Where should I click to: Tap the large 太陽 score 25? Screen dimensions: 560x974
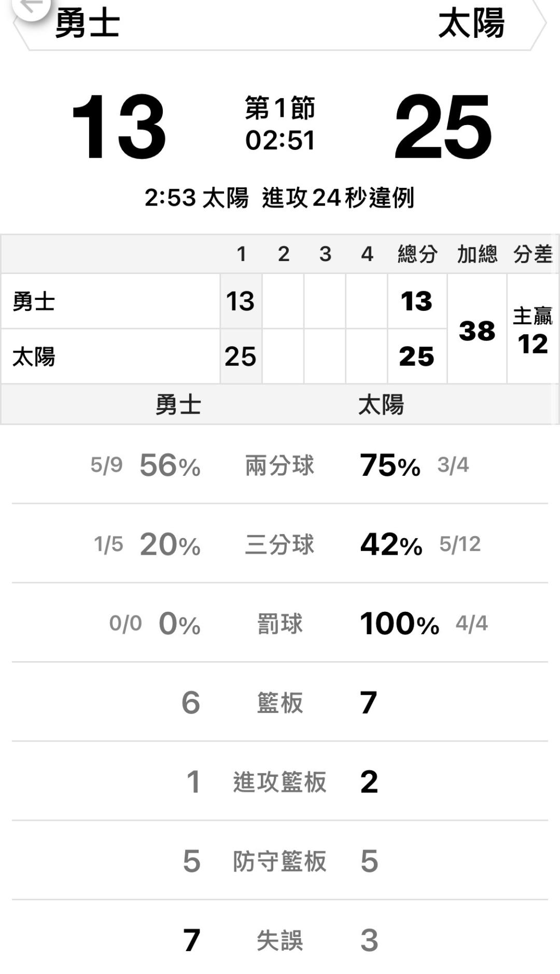coord(442,127)
